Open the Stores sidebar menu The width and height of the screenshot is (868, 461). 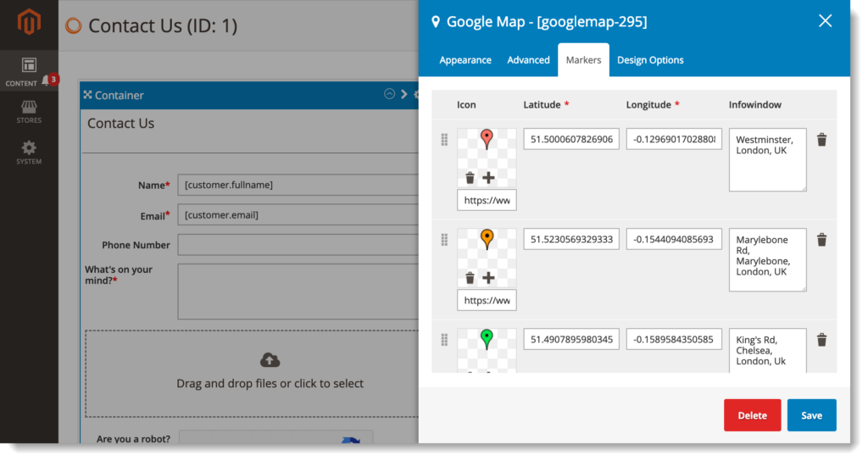coord(29,112)
